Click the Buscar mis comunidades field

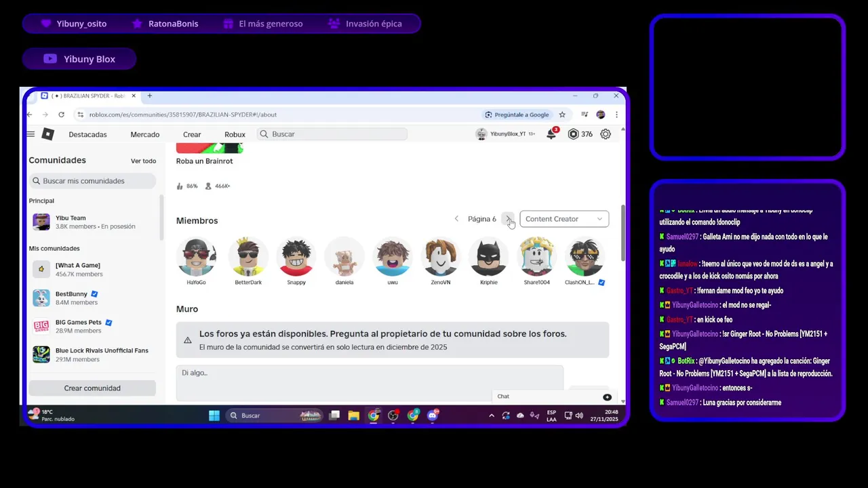[x=92, y=181]
